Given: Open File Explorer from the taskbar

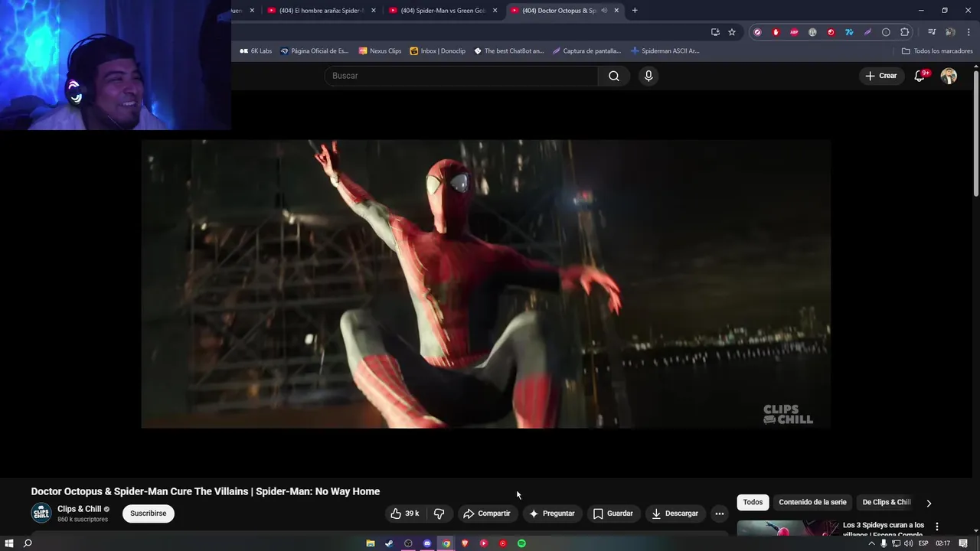Looking at the screenshot, I should click(371, 543).
